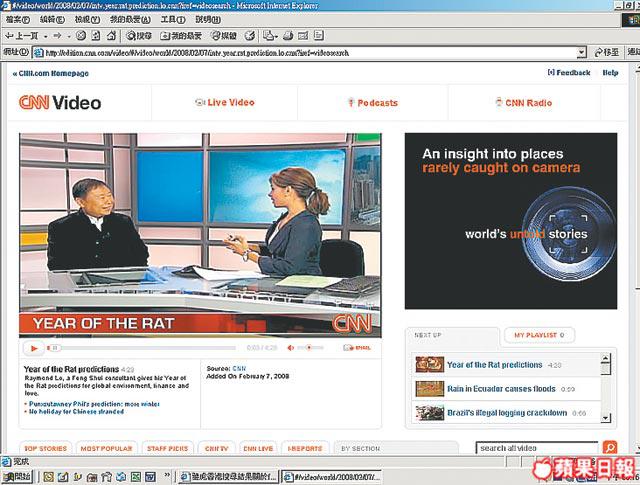Viewport: 640px width, 485px height.
Task: Expand the address bar dropdown arrow
Action: [582, 53]
